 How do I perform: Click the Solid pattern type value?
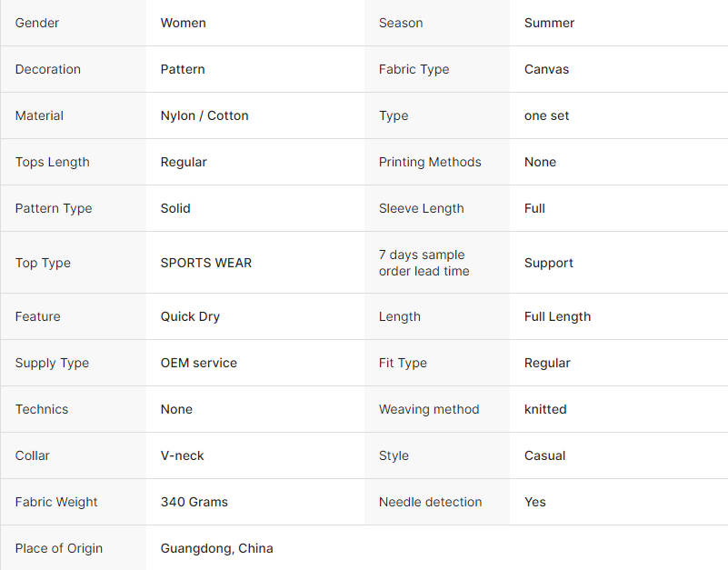pos(175,208)
